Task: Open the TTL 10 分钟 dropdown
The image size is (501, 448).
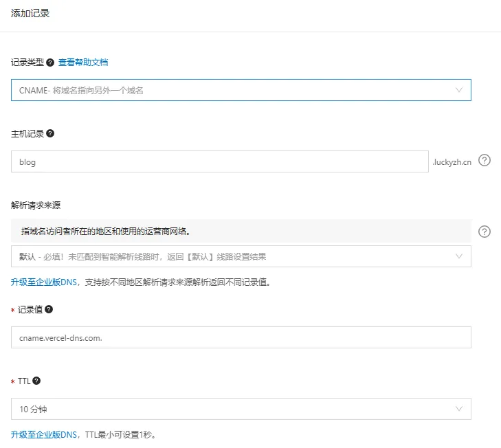Action: [241, 409]
